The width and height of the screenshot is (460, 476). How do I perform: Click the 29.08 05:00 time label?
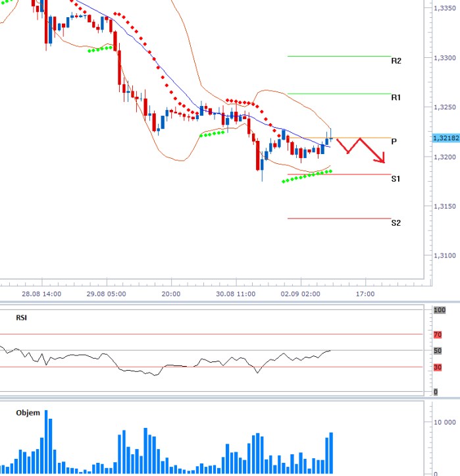click(x=106, y=294)
